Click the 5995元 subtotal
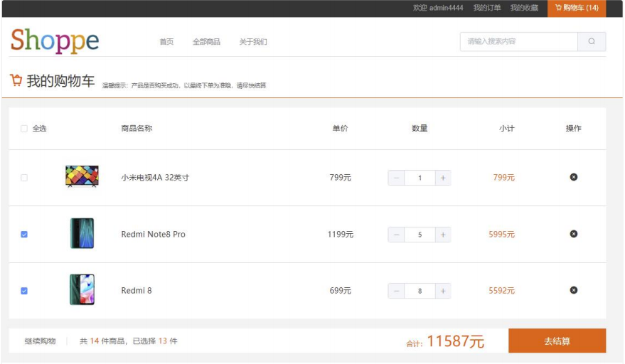625x364 pixels. 502,235
